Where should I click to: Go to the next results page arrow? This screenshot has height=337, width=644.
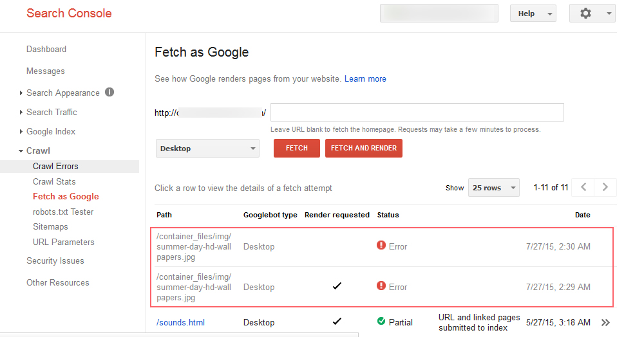click(x=605, y=187)
